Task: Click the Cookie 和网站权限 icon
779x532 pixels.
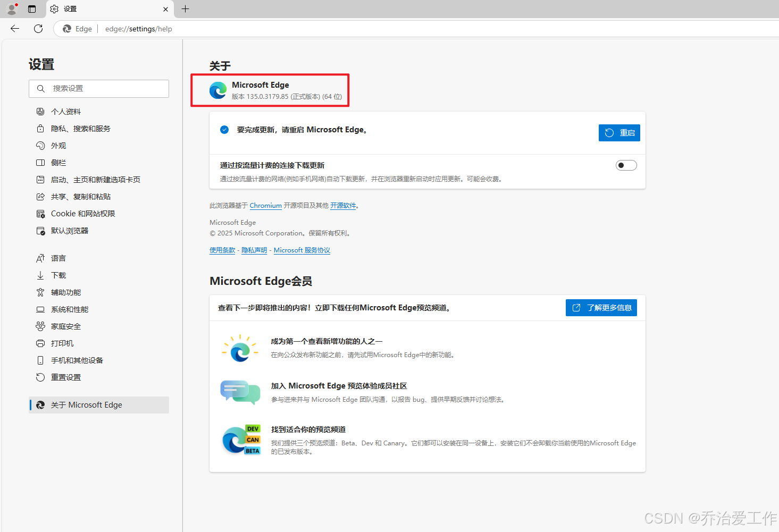Action: (40, 214)
